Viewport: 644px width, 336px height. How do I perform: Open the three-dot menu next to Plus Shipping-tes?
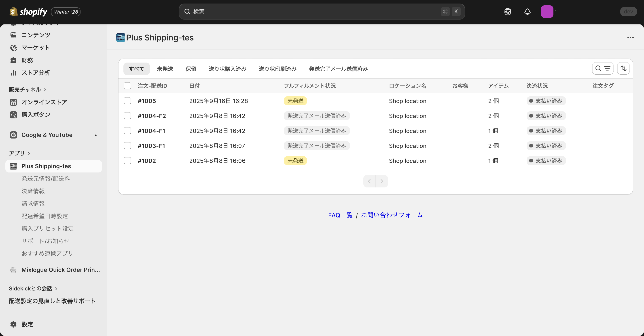coord(631,38)
